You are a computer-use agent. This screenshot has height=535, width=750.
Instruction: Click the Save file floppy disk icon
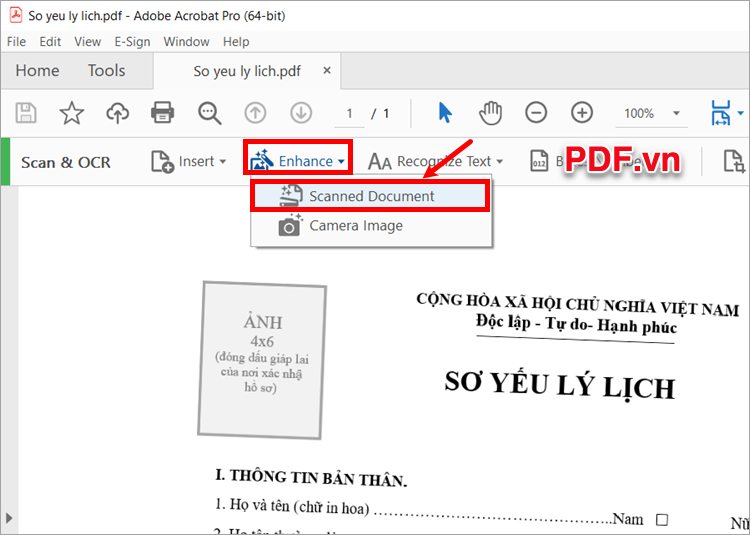[27, 113]
